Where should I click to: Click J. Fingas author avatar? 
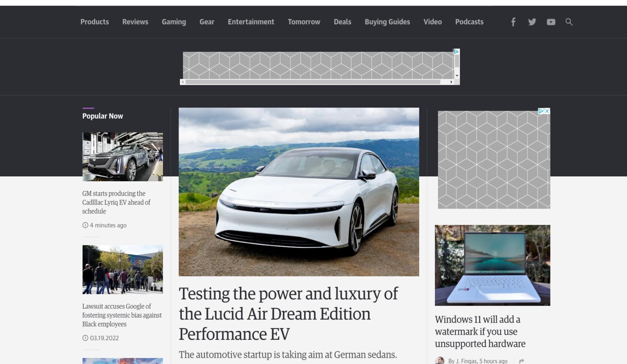point(439,361)
